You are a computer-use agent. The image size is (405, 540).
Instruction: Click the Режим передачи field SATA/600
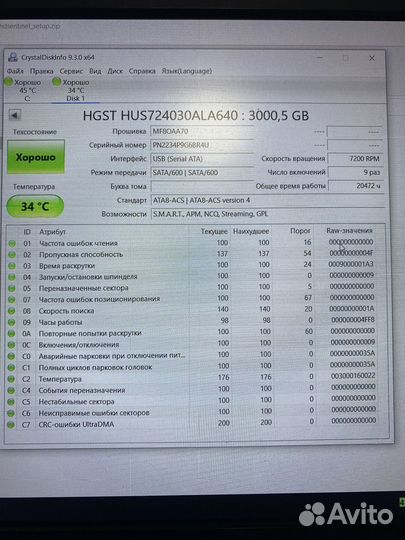202,173
